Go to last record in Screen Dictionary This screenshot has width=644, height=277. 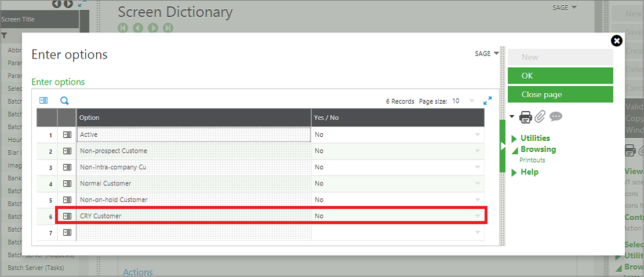pos(168,28)
